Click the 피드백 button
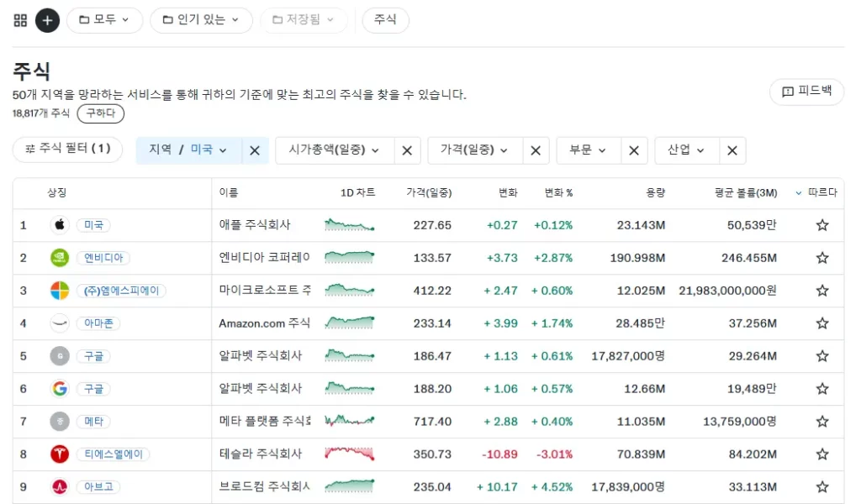The height and width of the screenshot is (504, 861). pos(806,92)
